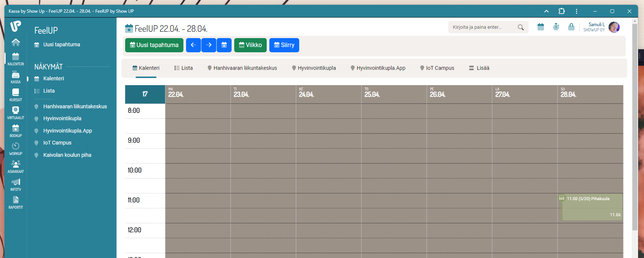Open the WorkUp sidebar section
Image resolution: width=644 pixels, height=258 pixels.
coord(16,148)
